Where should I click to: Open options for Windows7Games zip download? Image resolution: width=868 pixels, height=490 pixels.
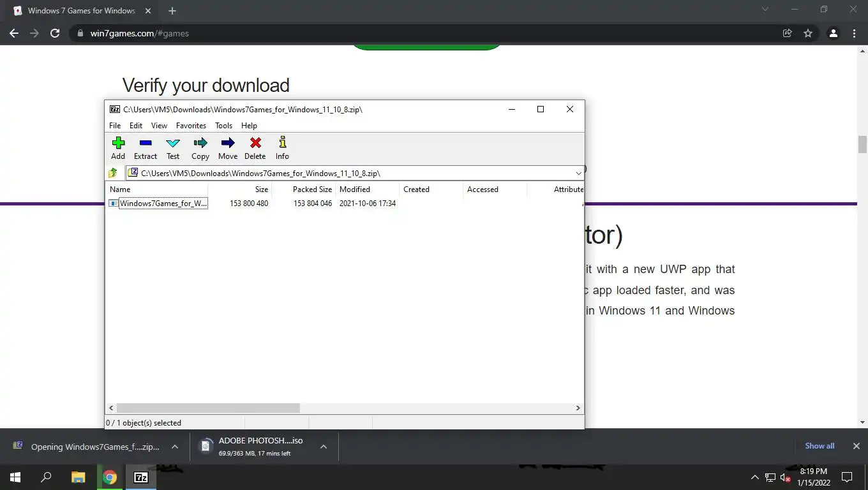coord(175,447)
